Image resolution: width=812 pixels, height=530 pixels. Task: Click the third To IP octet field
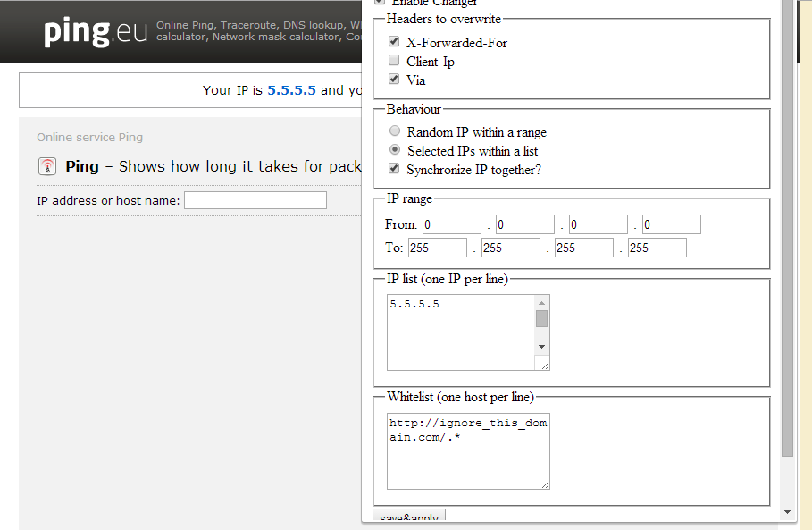584,248
